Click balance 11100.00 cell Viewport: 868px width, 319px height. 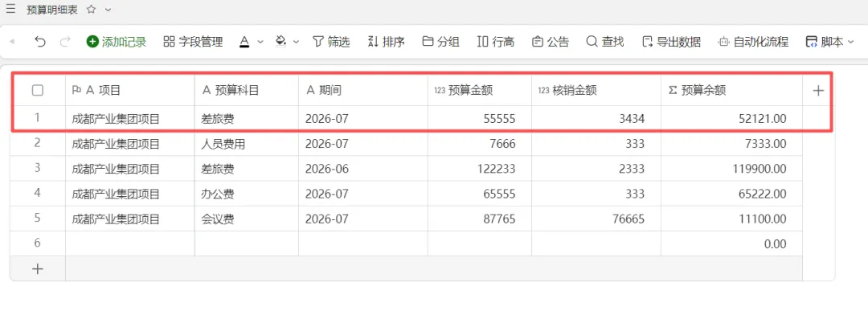point(731,219)
